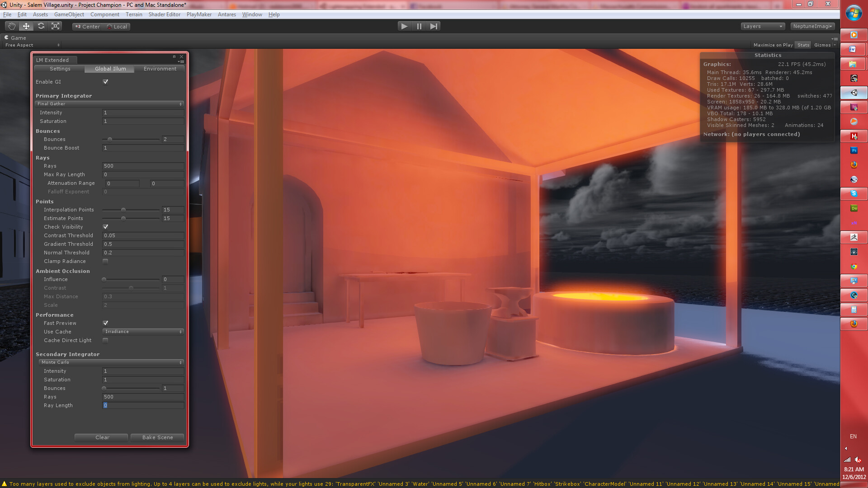
Task: Click the Bake Scene button
Action: [x=157, y=437]
